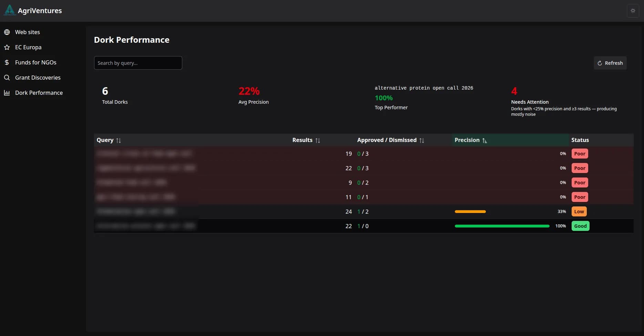Click the Dork Performance page heading
This screenshot has width=644, height=336.
pyautogui.click(x=132, y=40)
